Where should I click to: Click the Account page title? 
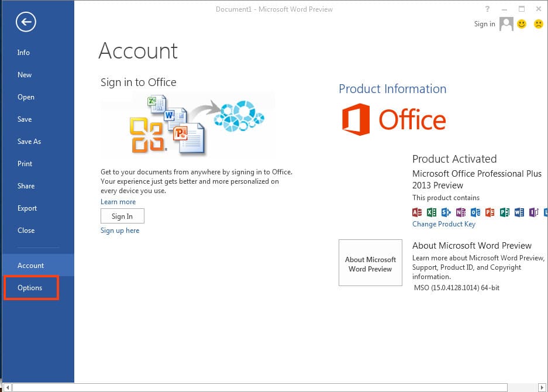(138, 51)
